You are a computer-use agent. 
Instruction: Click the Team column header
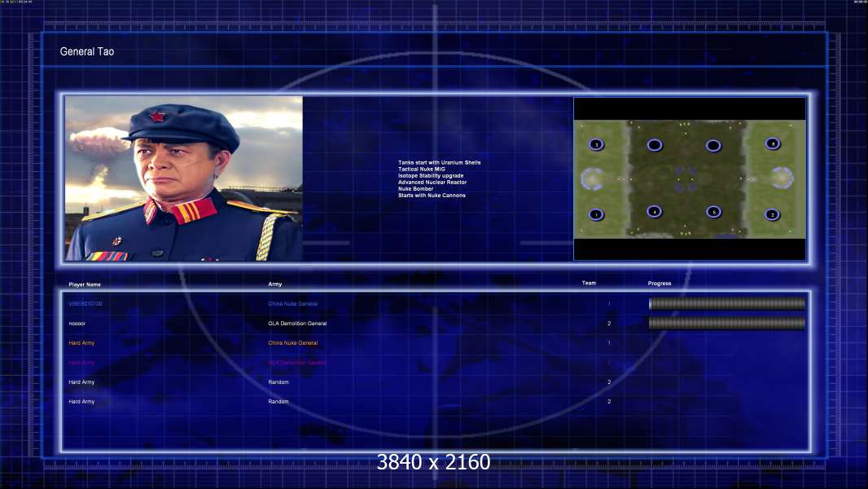pos(589,283)
